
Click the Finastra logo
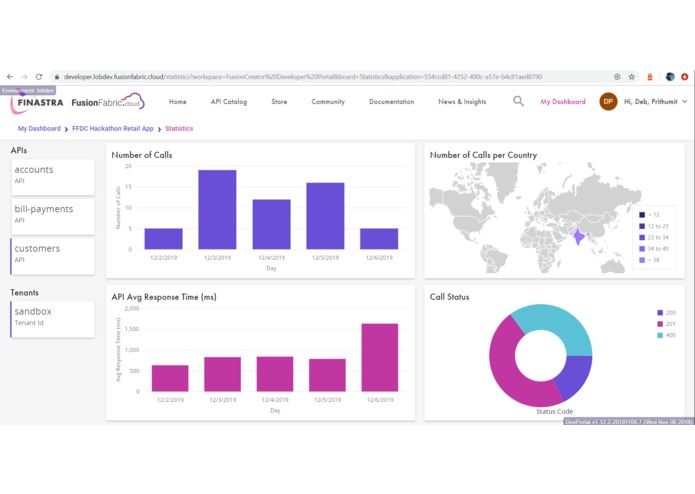coord(38,103)
